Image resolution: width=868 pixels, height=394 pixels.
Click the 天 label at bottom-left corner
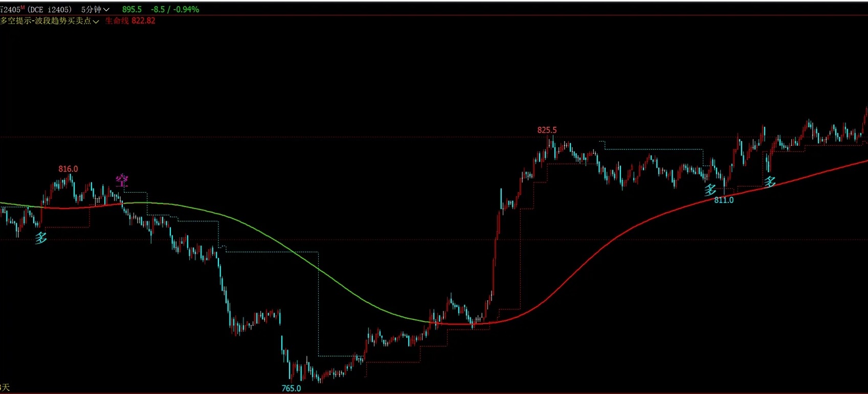click(x=5, y=388)
